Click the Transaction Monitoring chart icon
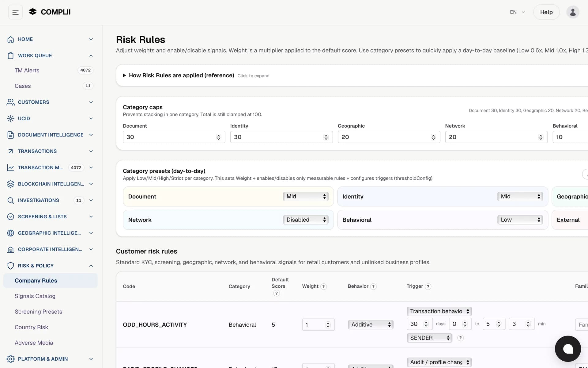Viewport: 588px width, 368px height. click(x=11, y=167)
